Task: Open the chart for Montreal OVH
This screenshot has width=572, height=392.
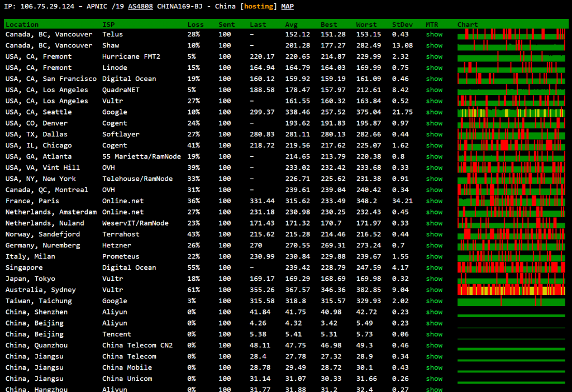Action: coord(511,190)
